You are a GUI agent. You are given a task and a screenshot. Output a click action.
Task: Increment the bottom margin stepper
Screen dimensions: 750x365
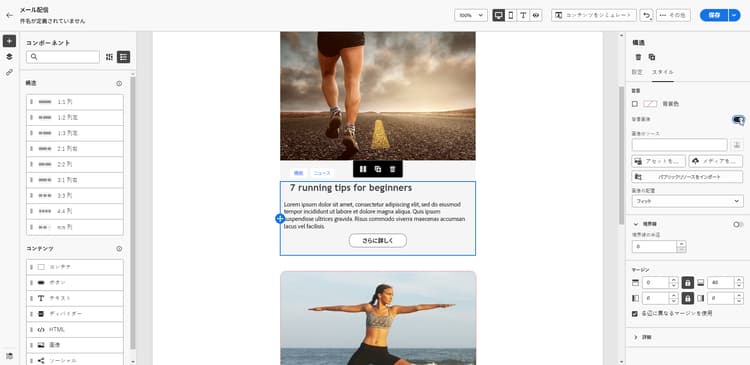pyautogui.click(x=739, y=280)
